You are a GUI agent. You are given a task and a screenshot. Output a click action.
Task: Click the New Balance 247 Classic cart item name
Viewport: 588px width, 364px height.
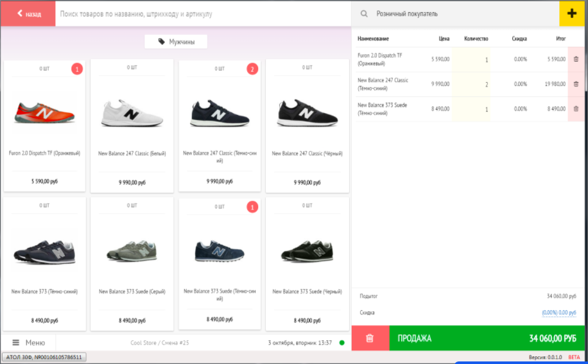(x=383, y=84)
